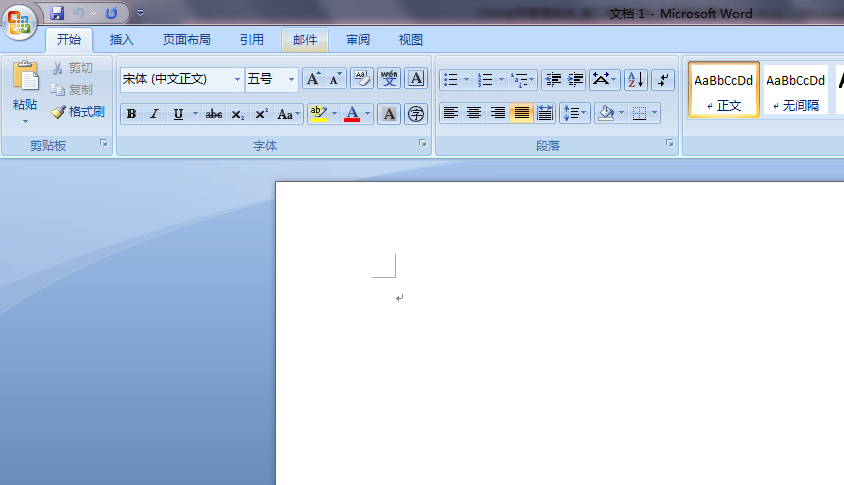Click the Save icon in quick access toolbar
844x485 pixels.
(57, 13)
